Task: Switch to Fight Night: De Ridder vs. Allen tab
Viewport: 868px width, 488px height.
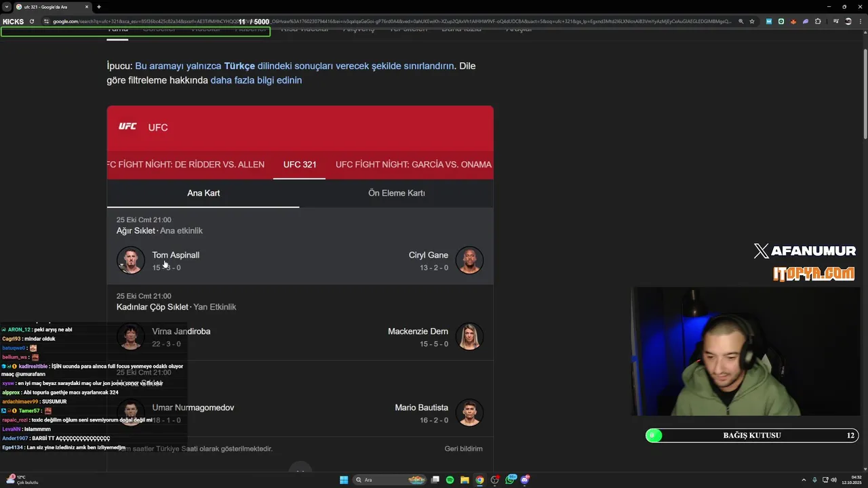Action: coord(185,165)
